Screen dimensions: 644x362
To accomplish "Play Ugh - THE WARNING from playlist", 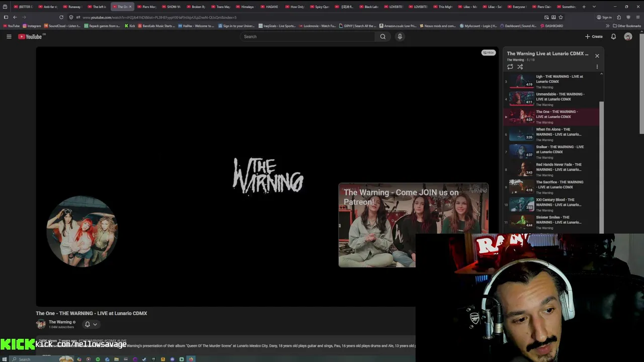I will click(551, 81).
